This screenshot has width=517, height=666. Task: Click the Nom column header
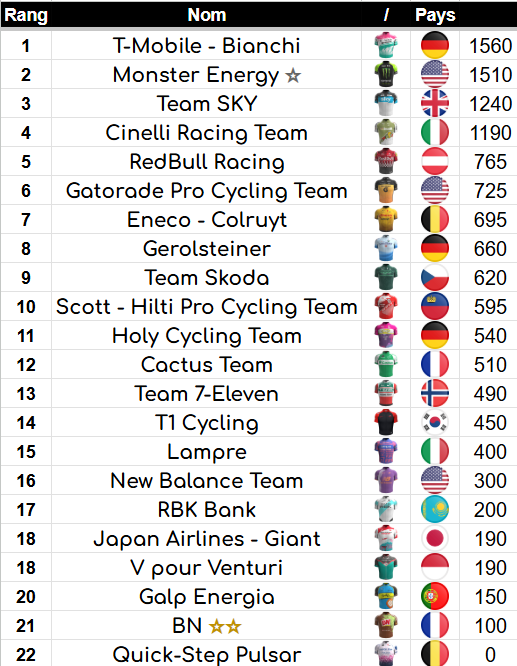206,15
